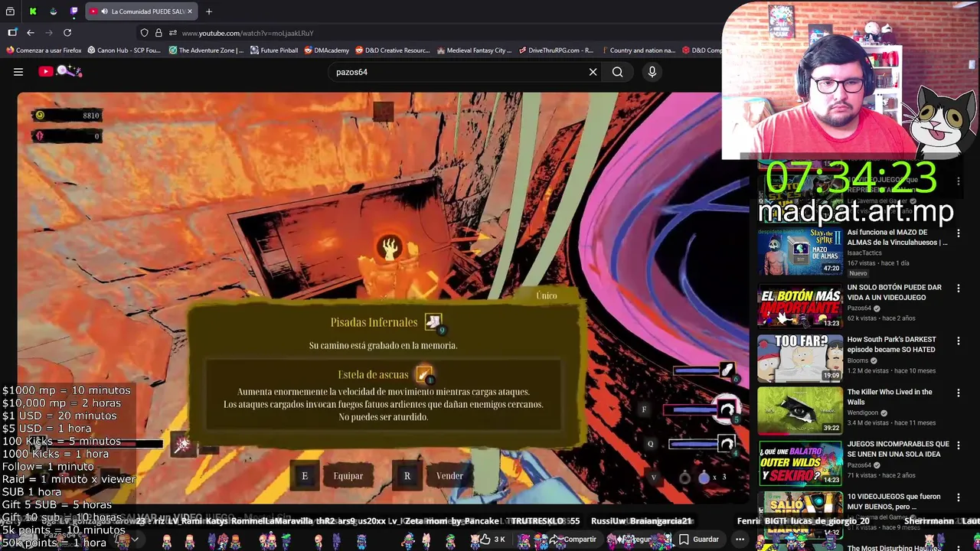Switch to the pinned Twitch tab
The width and height of the screenshot is (980, 551).
(73, 11)
